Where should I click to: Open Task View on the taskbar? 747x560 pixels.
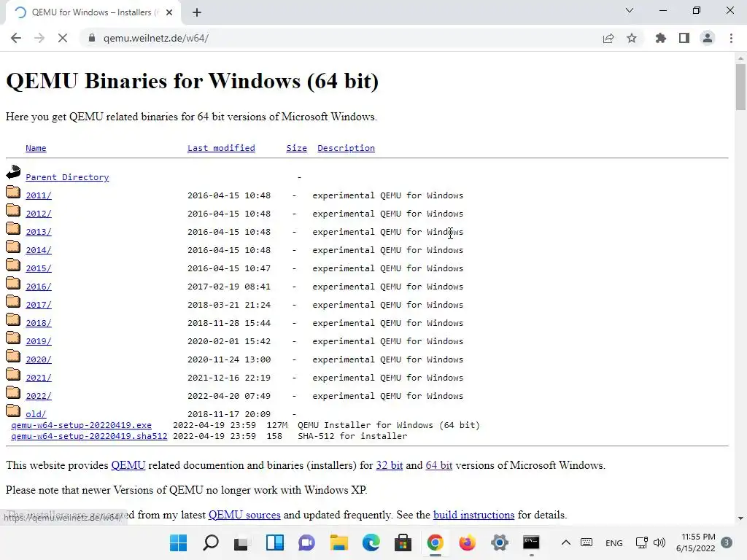point(242,542)
